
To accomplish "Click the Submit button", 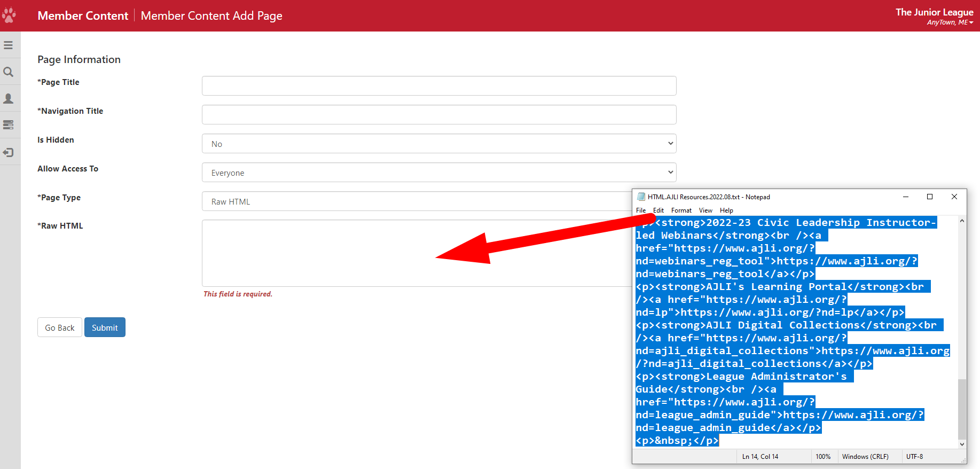I will 105,327.
